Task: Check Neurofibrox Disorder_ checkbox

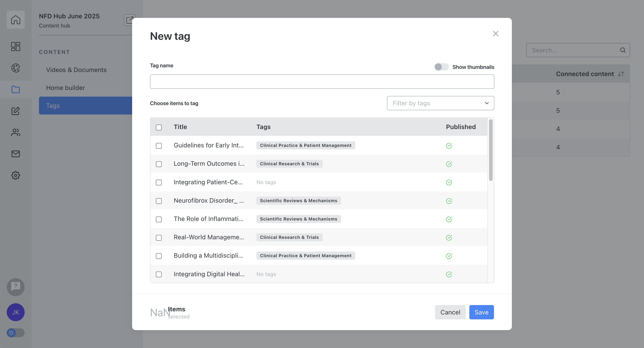Action: pyautogui.click(x=159, y=201)
